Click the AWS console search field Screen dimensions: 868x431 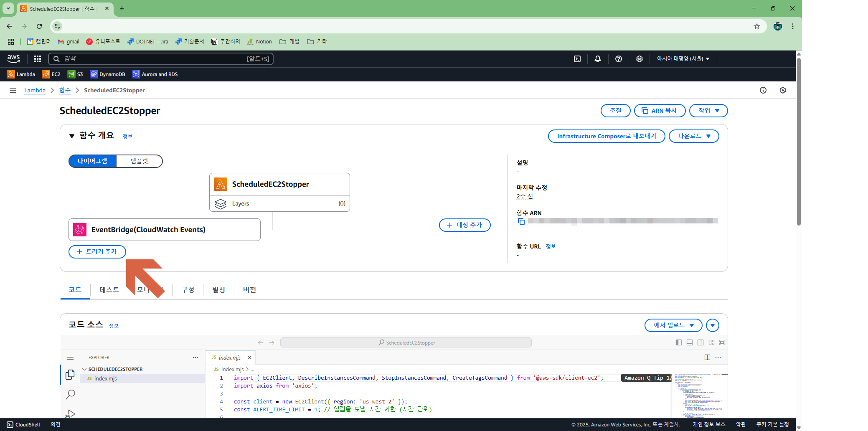coord(161,59)
